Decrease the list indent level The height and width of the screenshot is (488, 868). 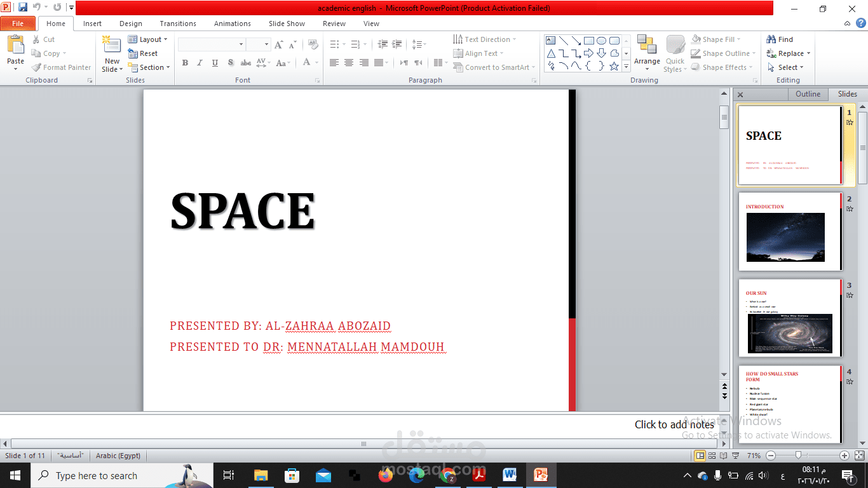tap(383, 44)
